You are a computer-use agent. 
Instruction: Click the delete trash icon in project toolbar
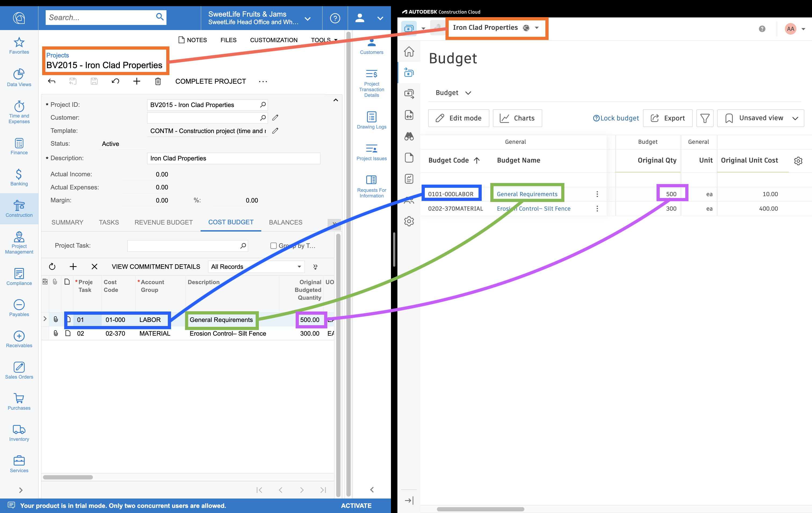[x=158, y=81]
